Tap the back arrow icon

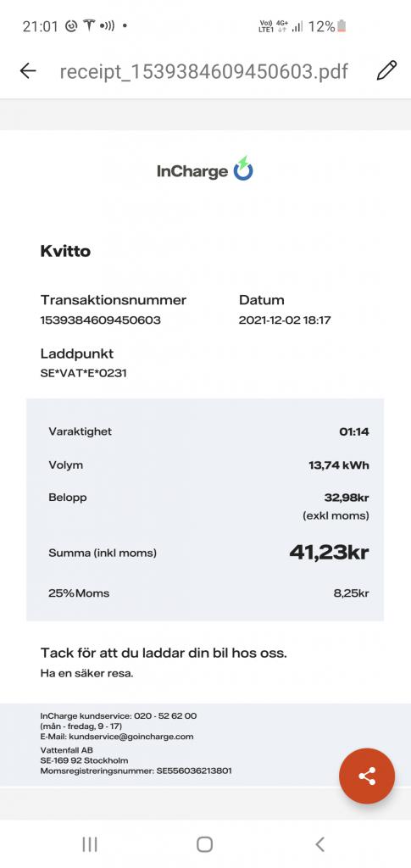[28, 70]
